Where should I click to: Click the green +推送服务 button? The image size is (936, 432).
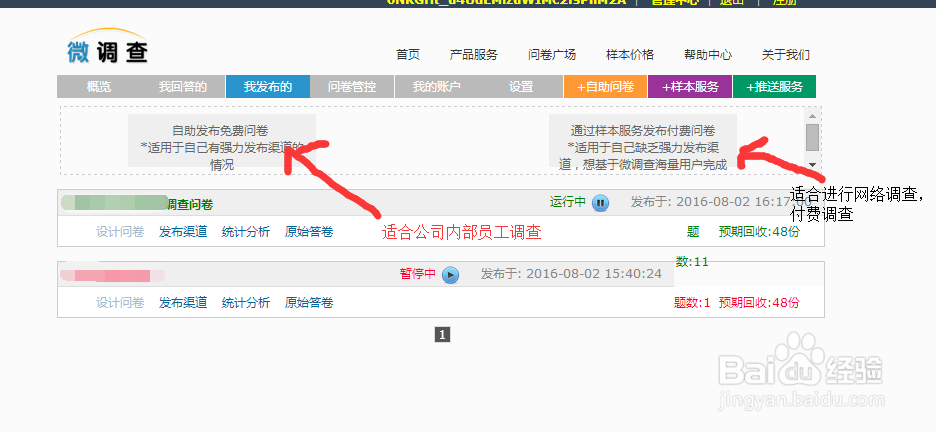click(774, 87)
